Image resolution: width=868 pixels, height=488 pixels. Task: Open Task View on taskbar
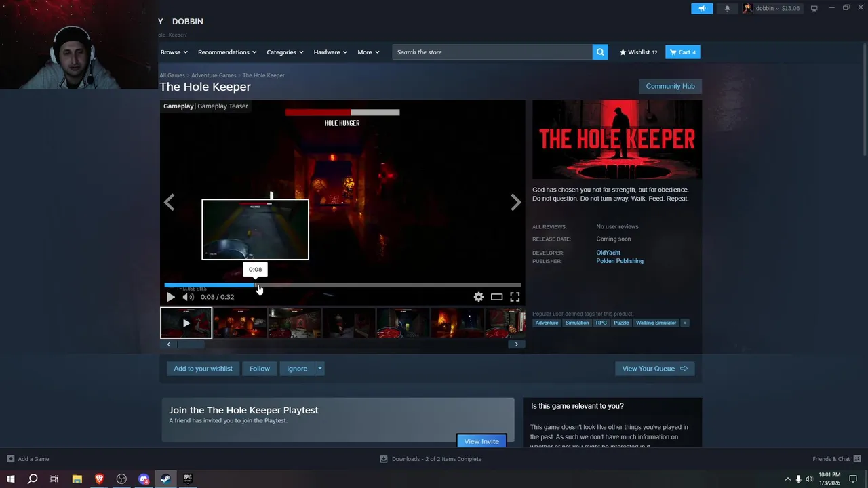click(54, 479)
